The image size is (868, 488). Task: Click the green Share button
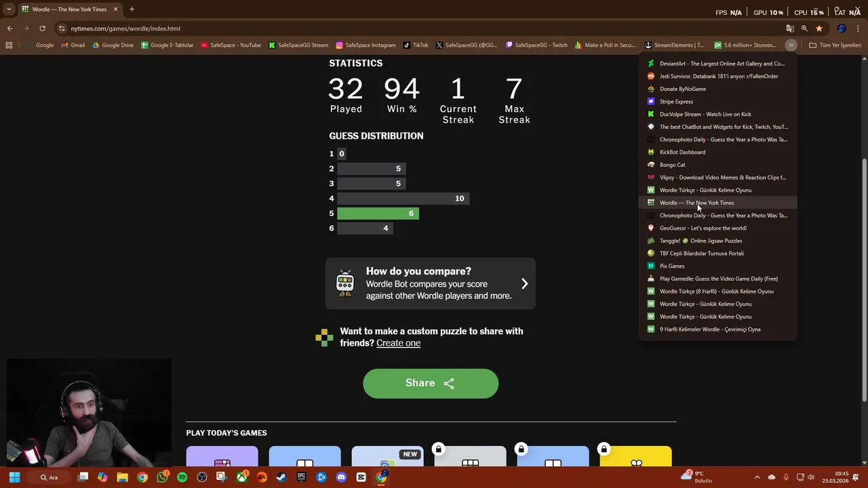pyautogui.click(x=431, y=383)
